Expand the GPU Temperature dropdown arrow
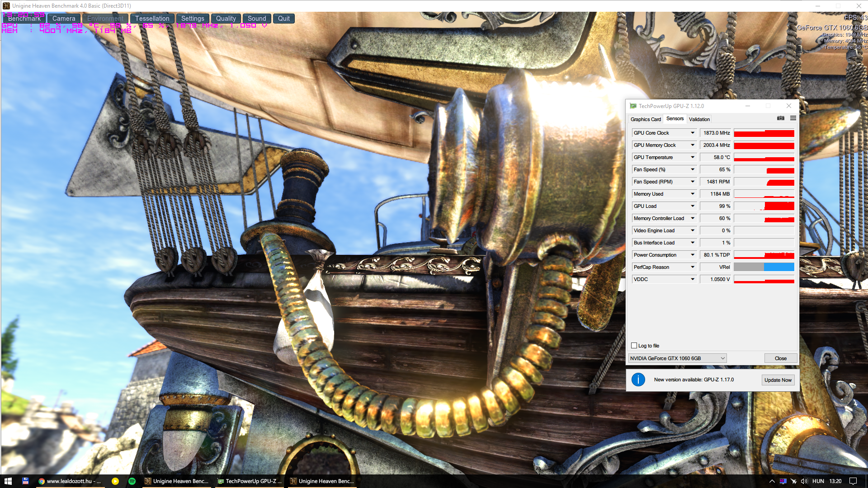868x488 pixels. point(692,157)
